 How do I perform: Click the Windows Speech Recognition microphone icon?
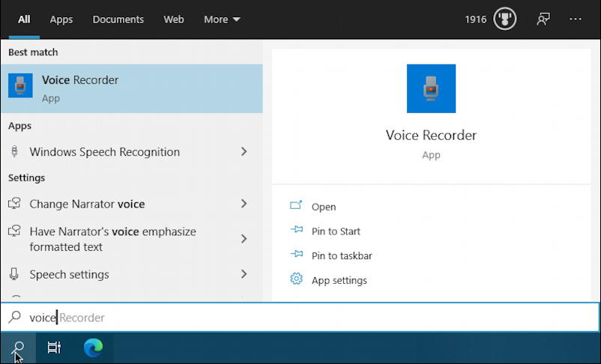coord(14,152)
